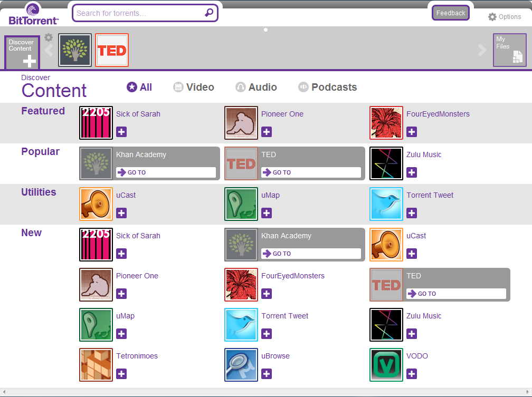Click the page indicator dot
The image size is (532, 397).
(x=265, y=30)
